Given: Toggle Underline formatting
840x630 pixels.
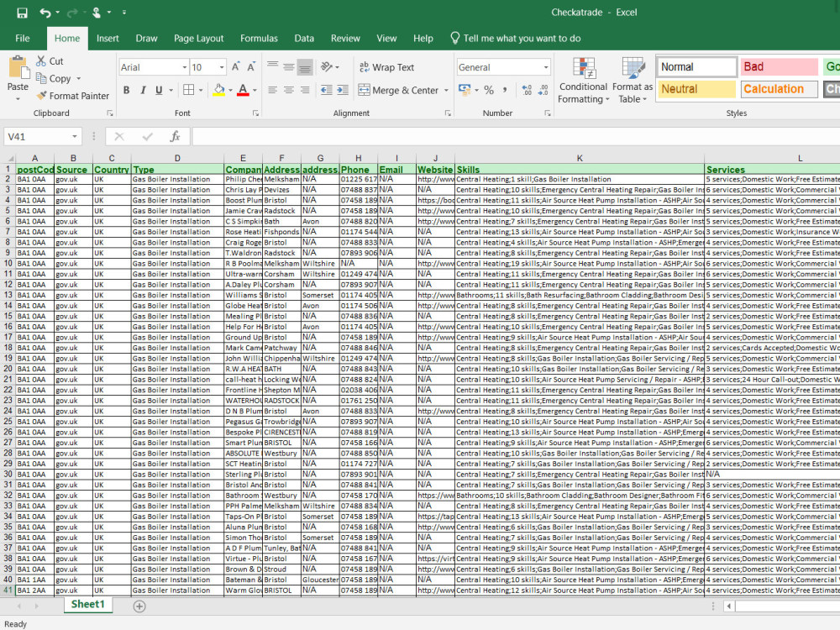Looking at the screenshot, I should point(159,90).
